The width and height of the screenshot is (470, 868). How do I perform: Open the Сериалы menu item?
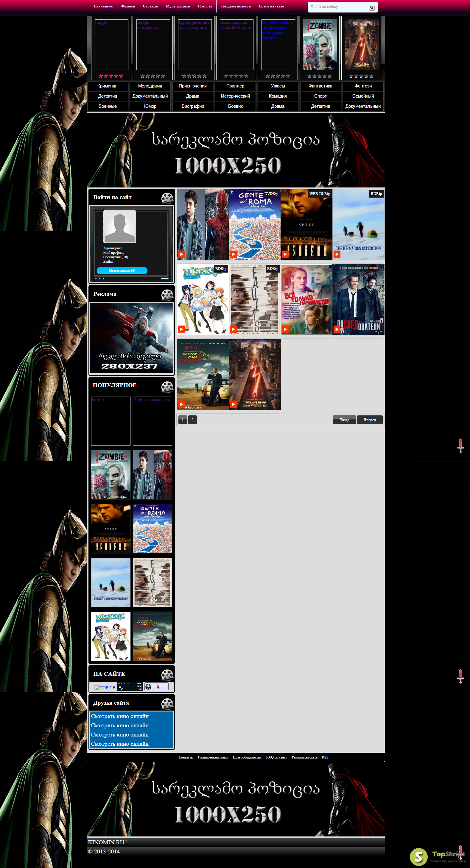coord(150,6)
